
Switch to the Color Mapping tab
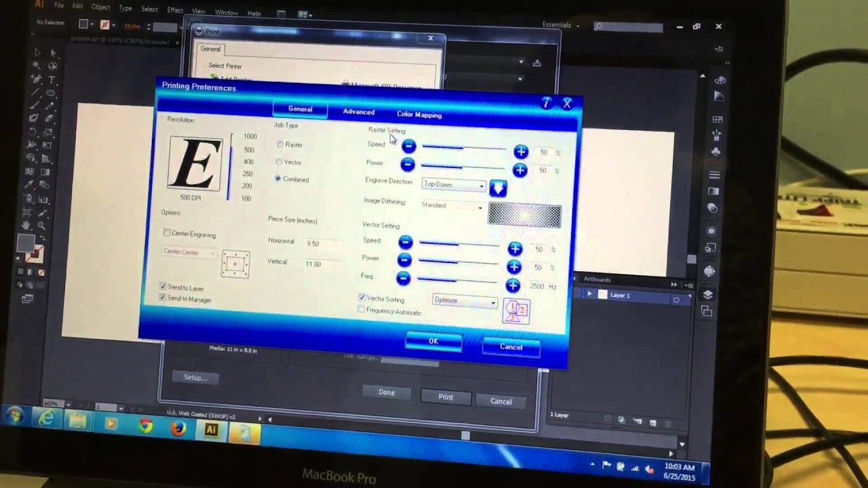(419, 115)
